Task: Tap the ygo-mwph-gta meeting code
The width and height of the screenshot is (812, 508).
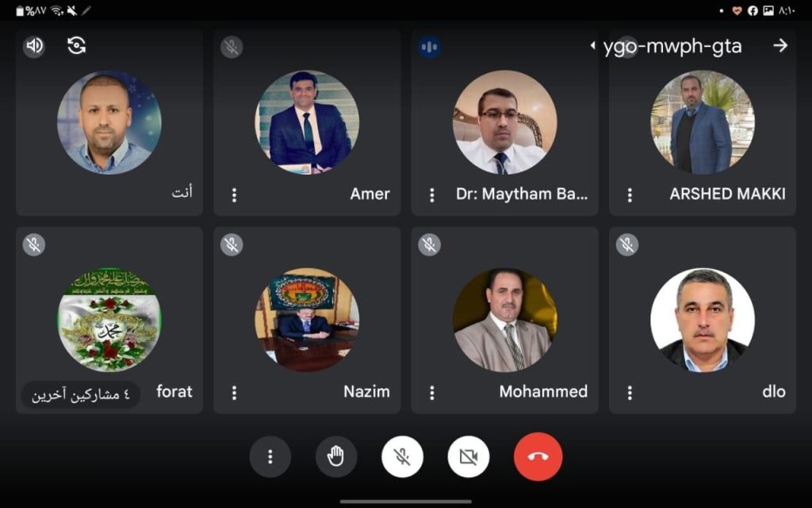Action: coord(672,46)
